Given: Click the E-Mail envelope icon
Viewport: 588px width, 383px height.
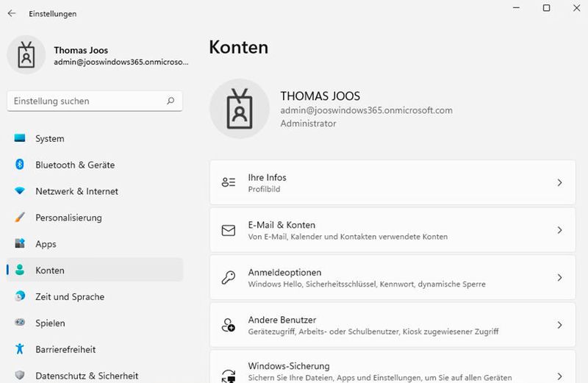Looking at the screenshot, I should pyautogui.click(x=229, y=230).
